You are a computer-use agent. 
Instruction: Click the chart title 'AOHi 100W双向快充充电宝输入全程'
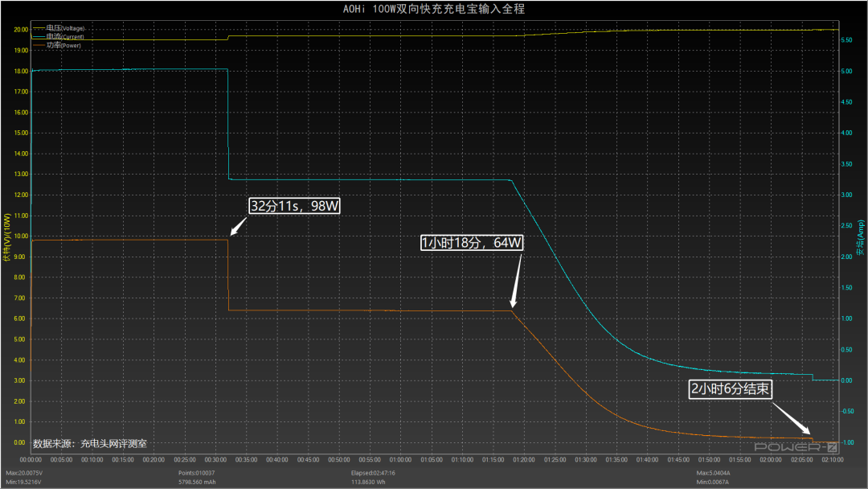(x=433, y=9)
